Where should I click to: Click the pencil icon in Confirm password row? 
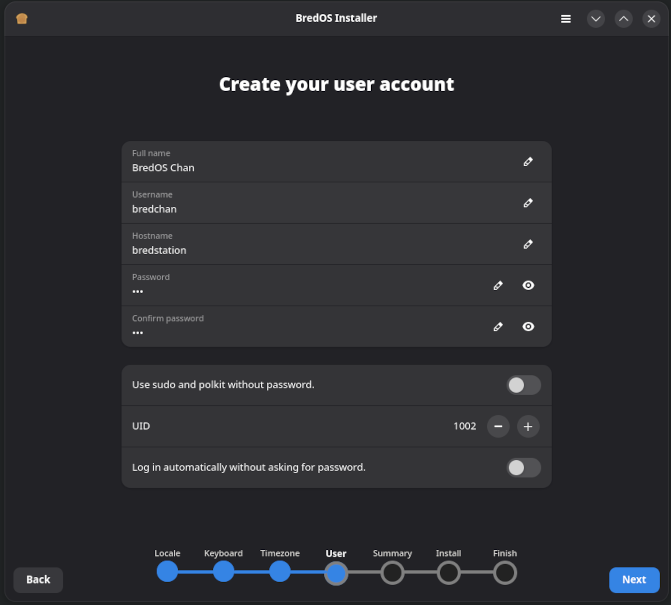pyautogui.click(x=498, y=326)
